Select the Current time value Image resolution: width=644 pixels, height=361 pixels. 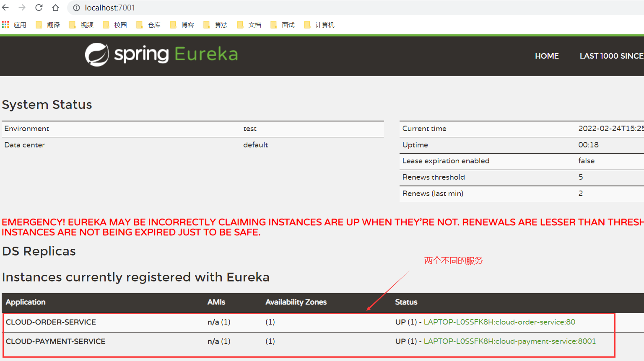(x=611, y=129)
